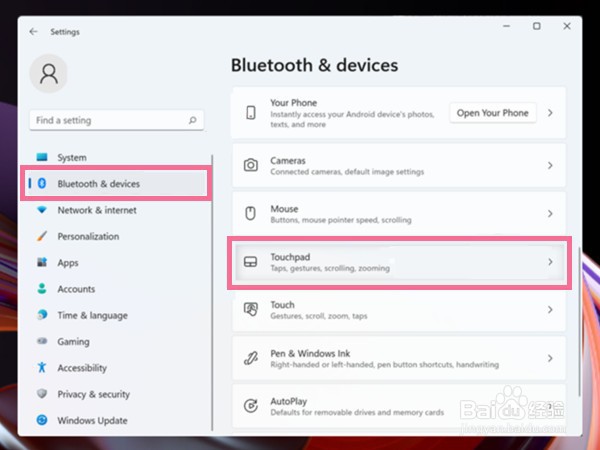Click the right pane vertical scrollbar
Image resolution: width=600 pixels, height=450 pixels.
579,322
